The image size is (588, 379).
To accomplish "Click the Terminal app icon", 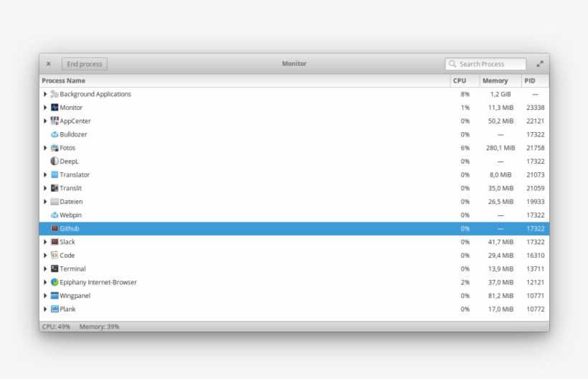I will pos(54,269).
